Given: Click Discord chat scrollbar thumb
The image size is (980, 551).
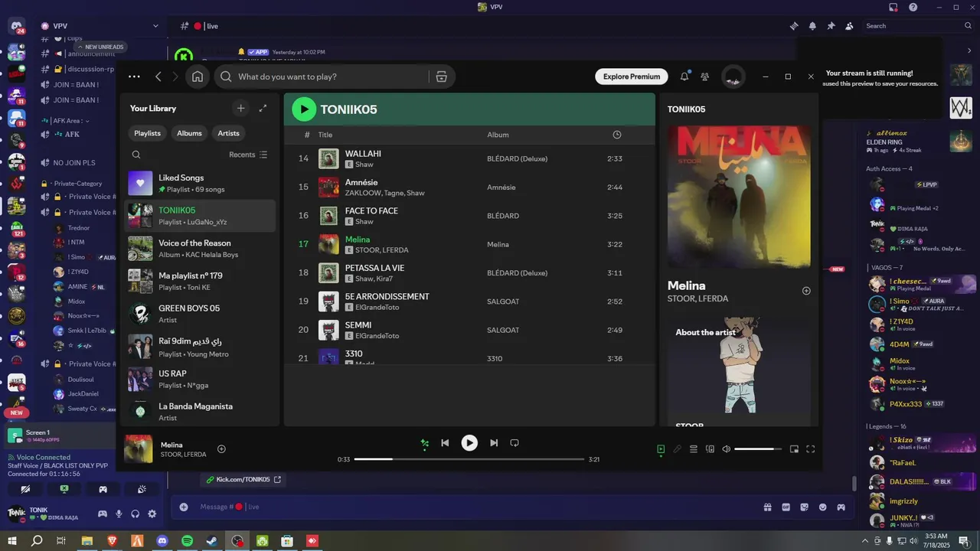Looking at the screenshot, I should pyautogui.click(x=854, y=484).
